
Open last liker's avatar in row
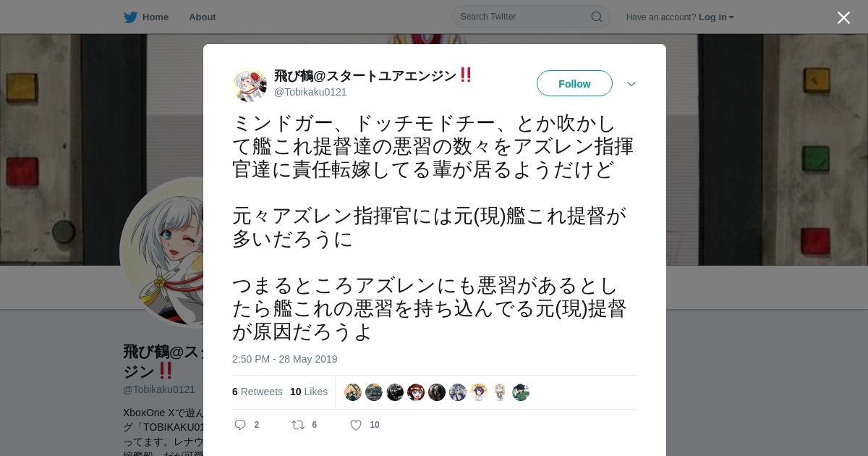[x=521, y=392]
